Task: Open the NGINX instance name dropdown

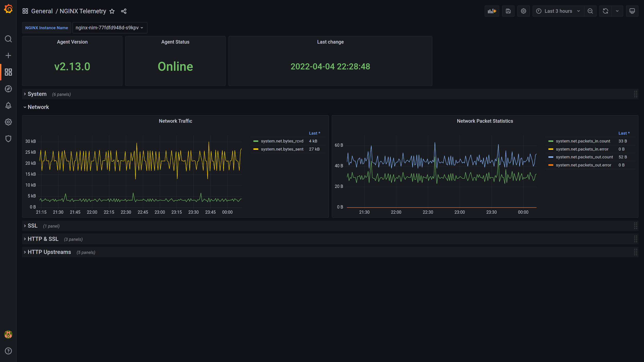Action: (x=110, y=28)
